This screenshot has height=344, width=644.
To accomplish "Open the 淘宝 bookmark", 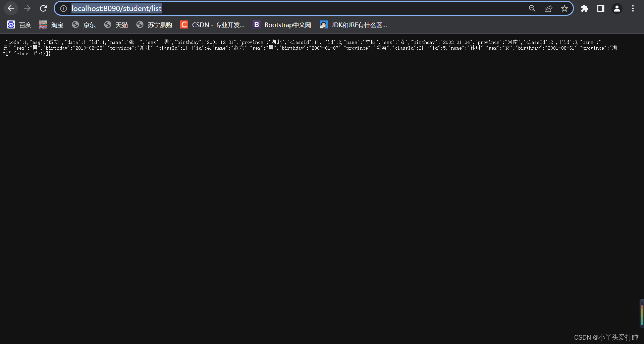I will pyautogui.click(x=51, y=25).
